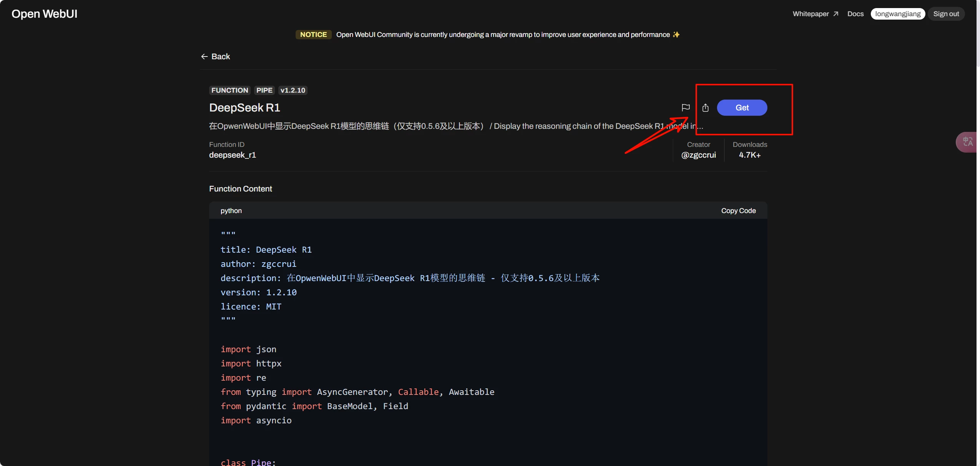The height and width of the screenshot is (466, 980).
Task: Open the Whitepaper external link
Action: [815, 14]
